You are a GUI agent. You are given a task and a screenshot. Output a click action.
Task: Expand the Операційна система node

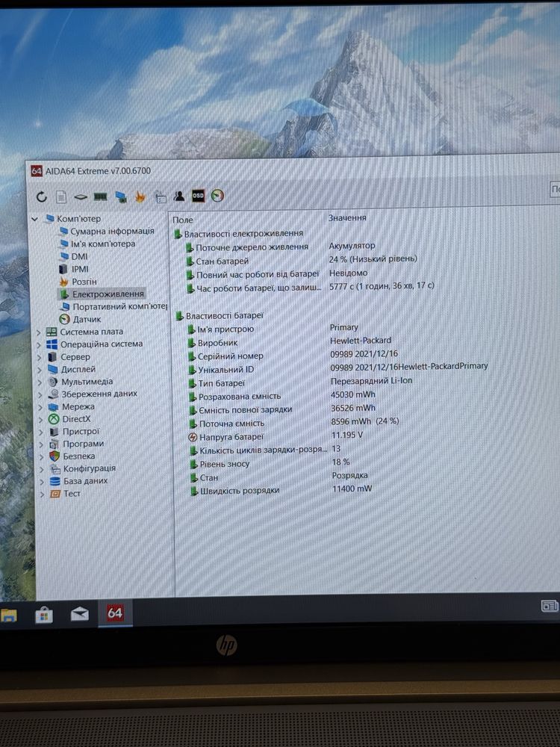40,345
